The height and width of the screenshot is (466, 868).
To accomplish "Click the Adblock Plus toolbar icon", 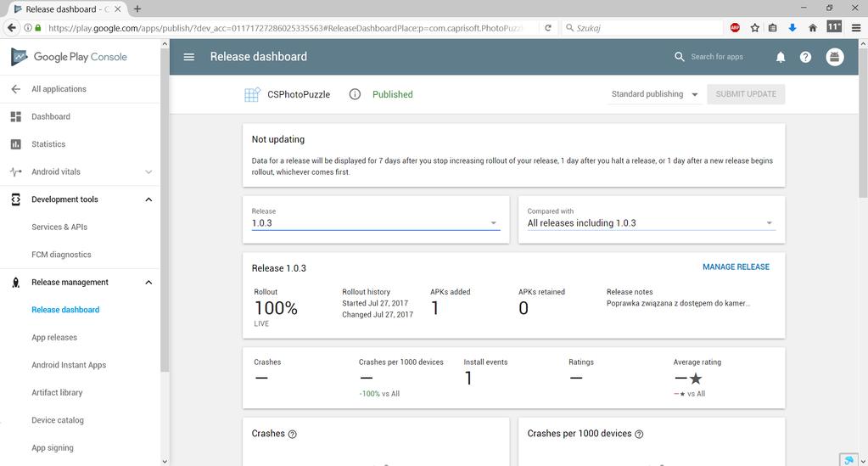I will 735,28.
